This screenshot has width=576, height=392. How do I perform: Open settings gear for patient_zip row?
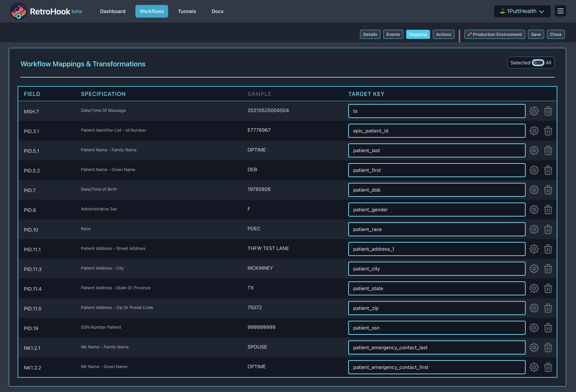(x=534, y=308)
